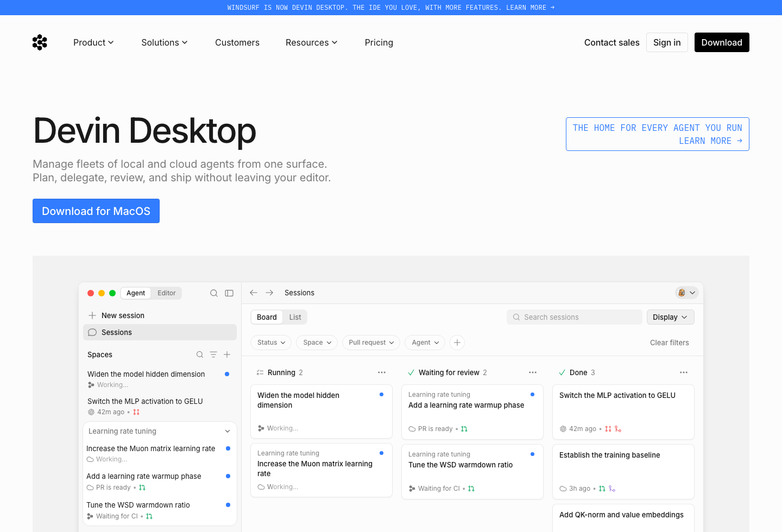
Task: Open the Display dropdown
Action: pos(671,317)
